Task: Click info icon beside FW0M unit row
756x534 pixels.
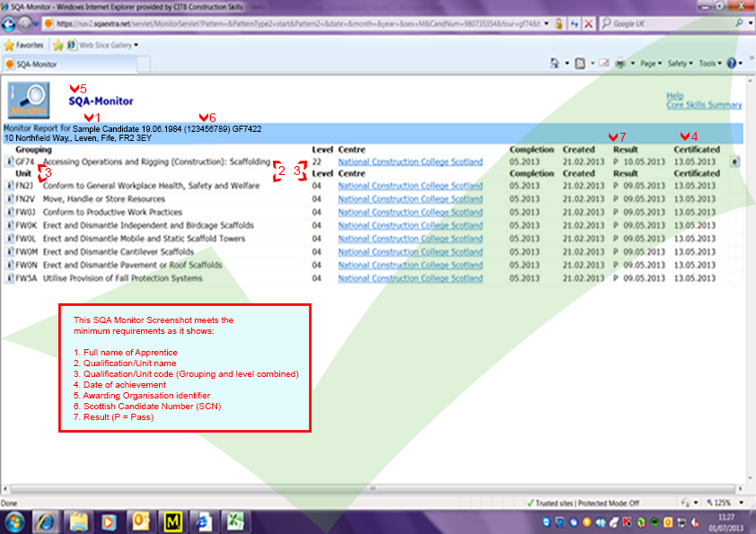Action: coord(9,251)
